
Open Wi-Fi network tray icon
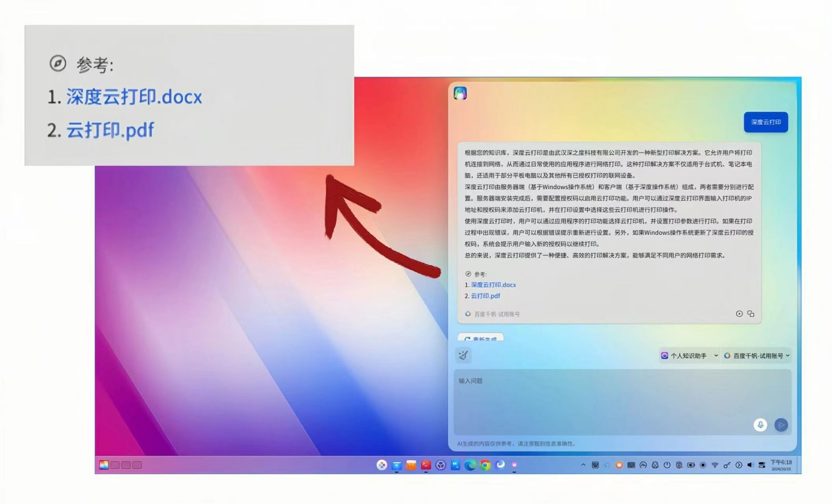(x=715, y=465)
